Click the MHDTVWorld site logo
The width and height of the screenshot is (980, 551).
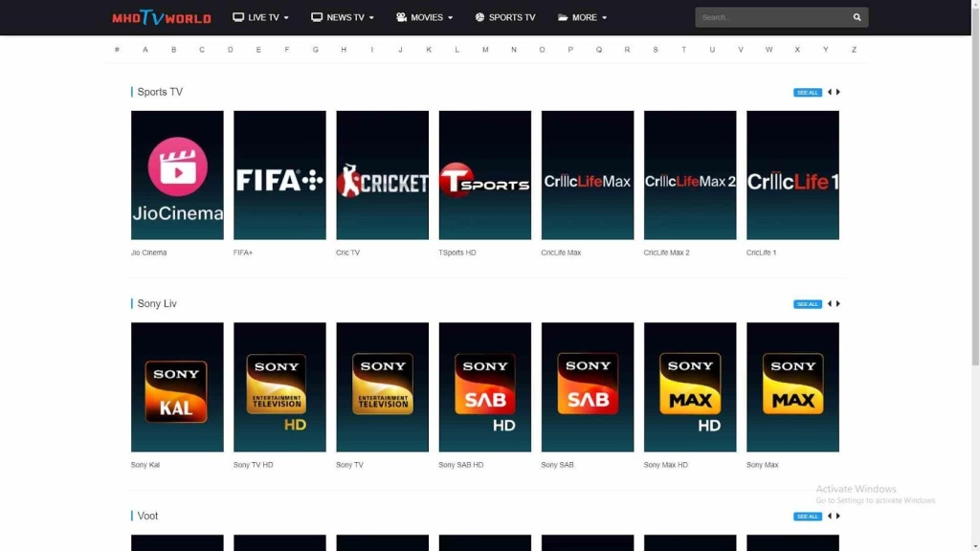(x=161, y=17)
